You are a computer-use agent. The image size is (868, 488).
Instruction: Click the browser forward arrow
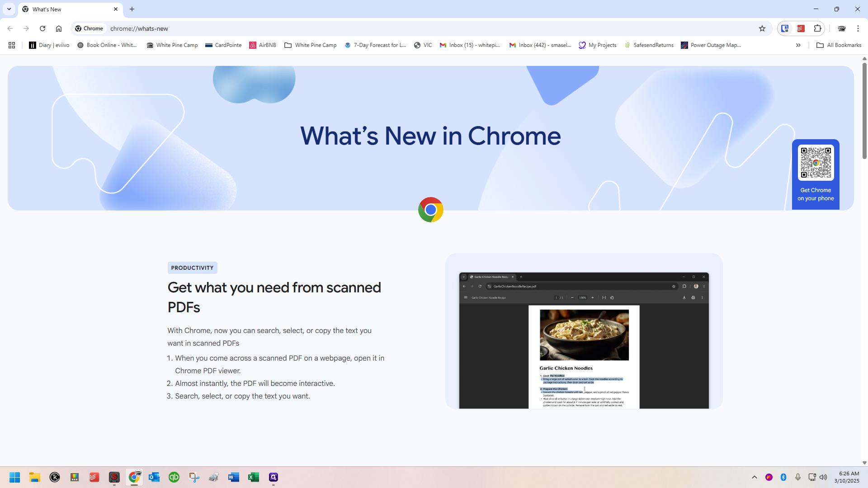point(26,28)
